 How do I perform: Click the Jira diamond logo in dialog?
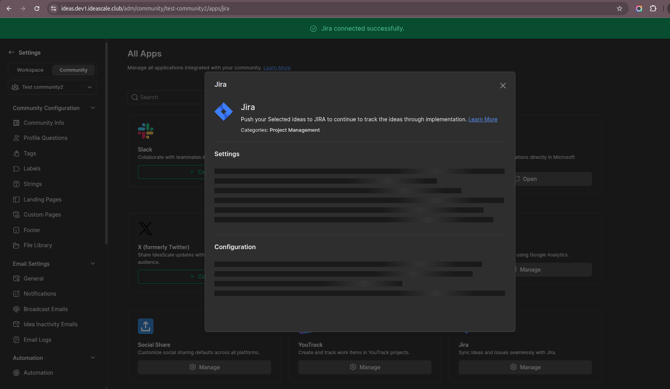click(223, 112)
